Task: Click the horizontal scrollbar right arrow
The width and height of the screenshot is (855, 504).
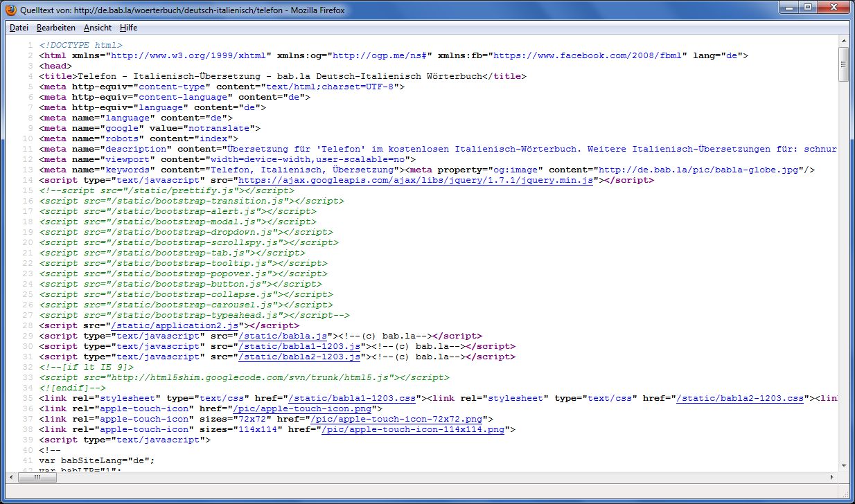Action: [x=832, y=478]
